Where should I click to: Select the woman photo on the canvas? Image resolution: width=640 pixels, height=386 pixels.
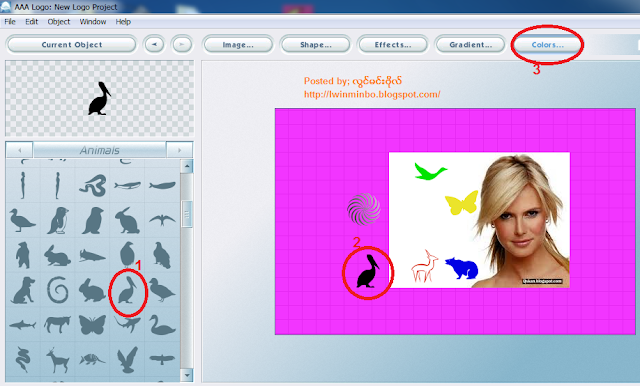click(x=521, y=220)
